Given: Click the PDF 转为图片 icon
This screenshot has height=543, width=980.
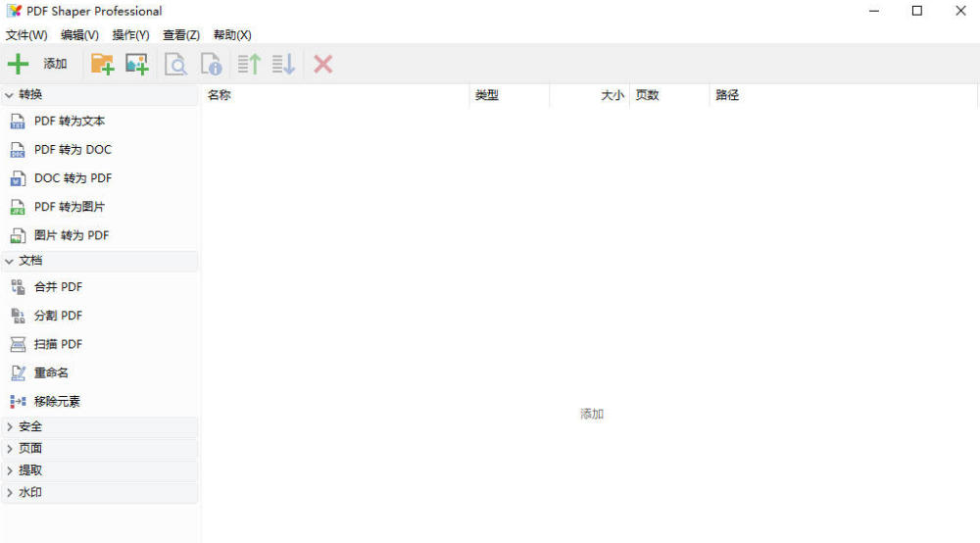Looking at the screenshot, I should [x=18, y=208].
